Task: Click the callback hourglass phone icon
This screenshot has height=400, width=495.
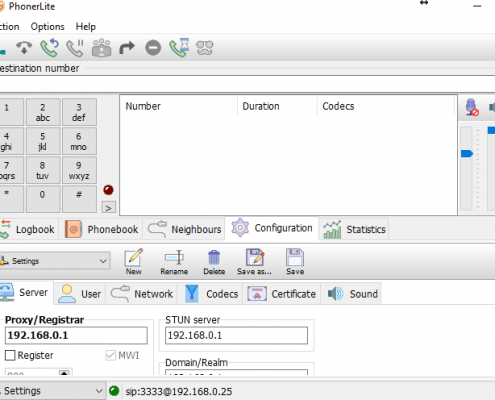Action: pos(179,48)
